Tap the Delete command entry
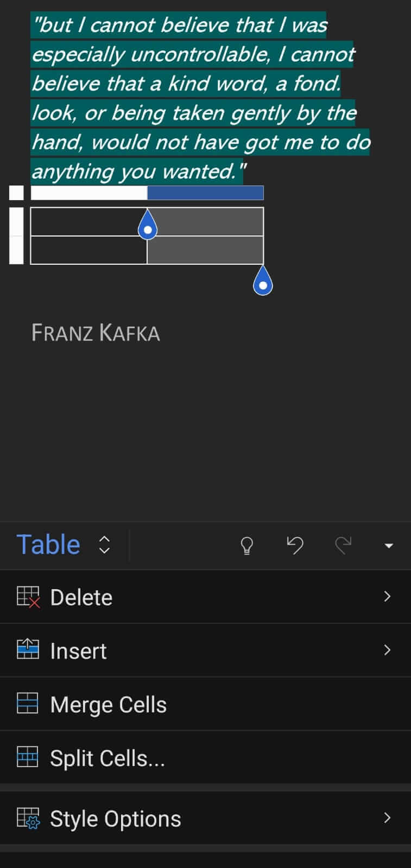 click(81, 596)
